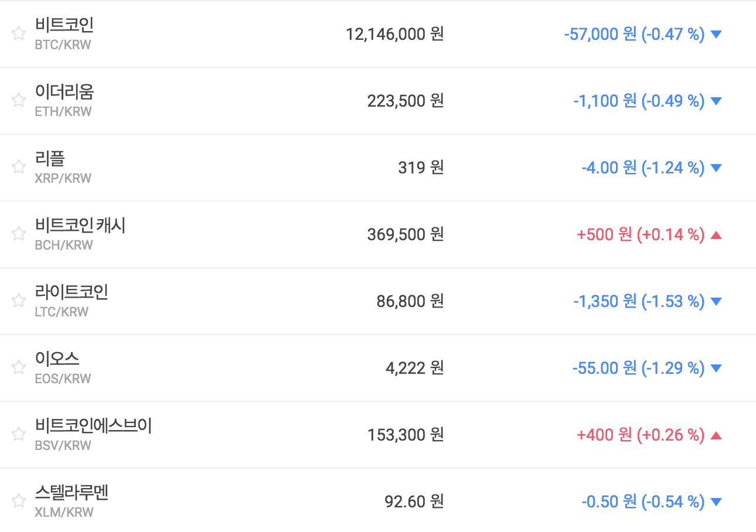This screenshot has height=532, width=756.
Task: Click the red up triangle for BSV
Action: (716, 435)
